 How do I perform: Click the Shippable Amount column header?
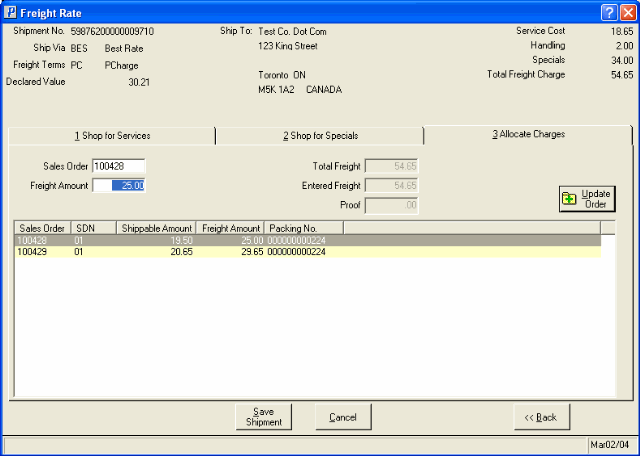(x=156, y=228)
